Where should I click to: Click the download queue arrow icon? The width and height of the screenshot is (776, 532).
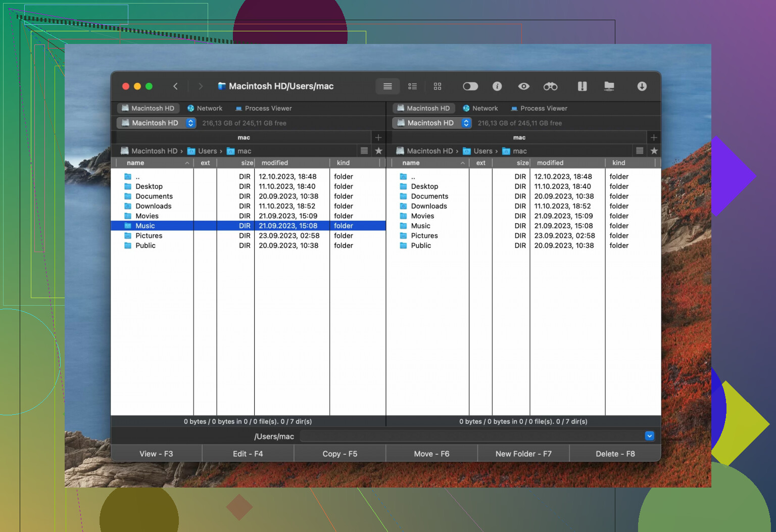point(642,86)
